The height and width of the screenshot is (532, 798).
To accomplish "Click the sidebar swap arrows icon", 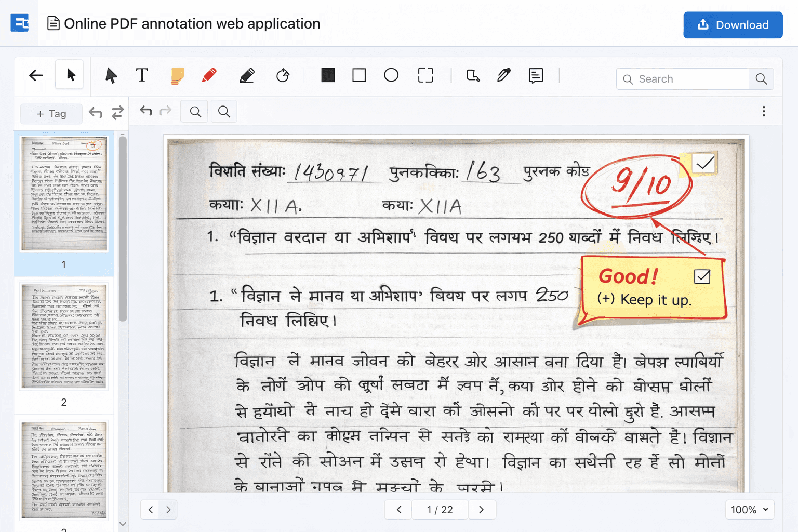I will point(118,113).
